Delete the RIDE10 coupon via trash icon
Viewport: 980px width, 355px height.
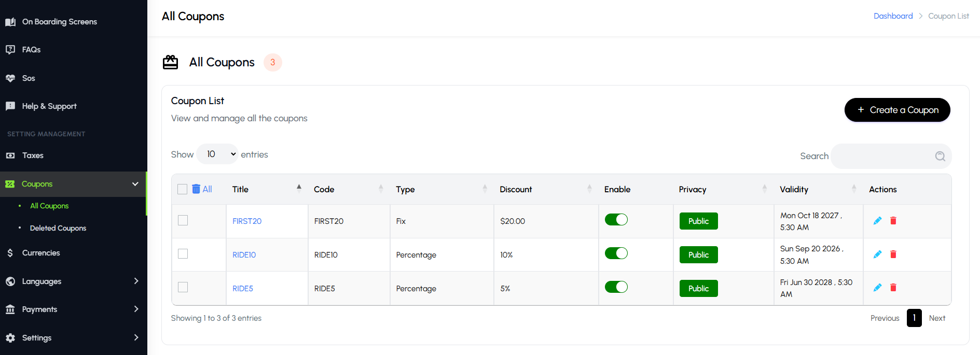(x=893, y=254)
